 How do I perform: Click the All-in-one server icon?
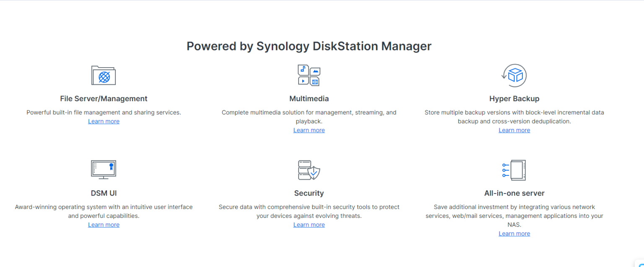(x=514, y=170)
